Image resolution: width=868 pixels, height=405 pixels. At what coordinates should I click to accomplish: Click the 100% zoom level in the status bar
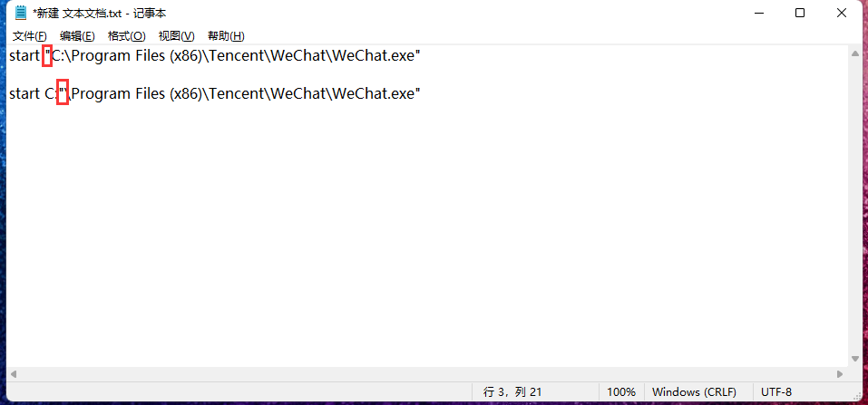point(621,392)
